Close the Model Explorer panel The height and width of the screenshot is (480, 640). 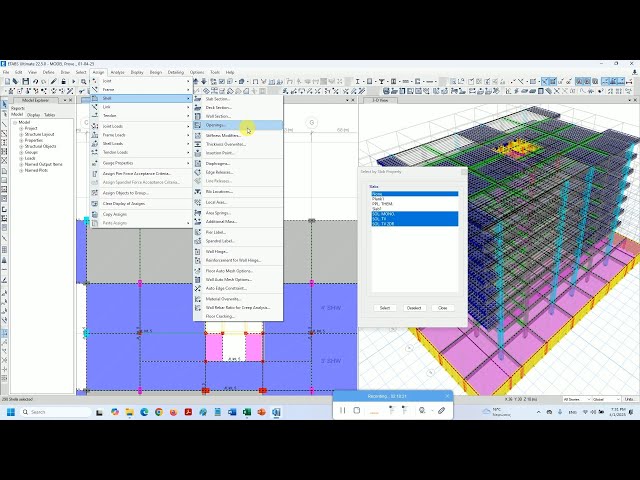[x=71, y=100]
